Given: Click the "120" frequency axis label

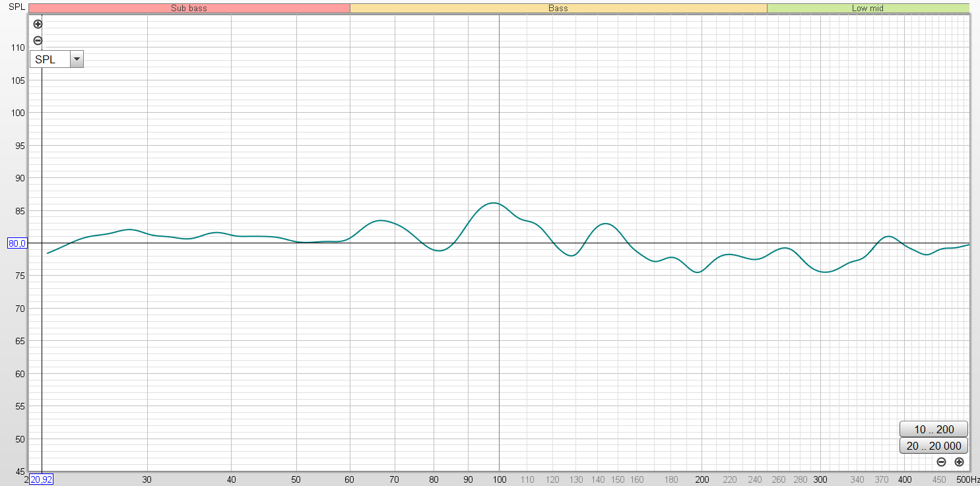Looking at the screenshot, I should [552, 479].
